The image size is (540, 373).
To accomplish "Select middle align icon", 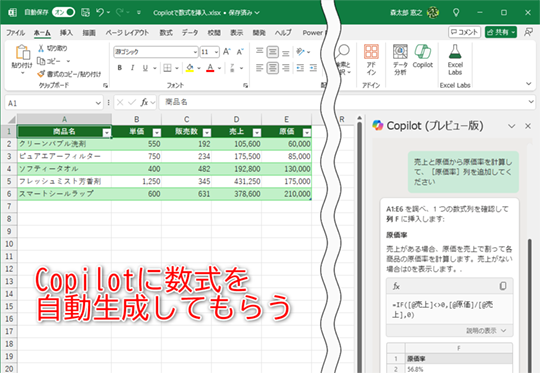I will tap(272, 52).
